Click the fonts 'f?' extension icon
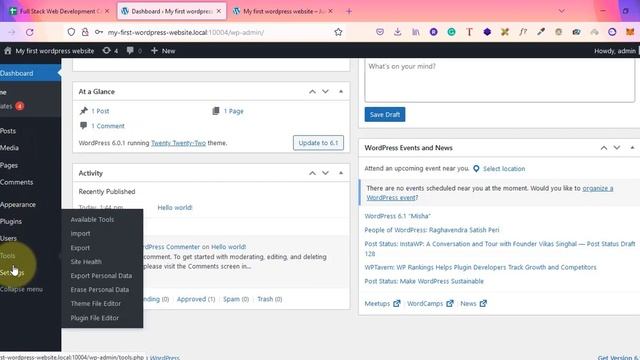This screenshot has width=640, height=360. (523, 32)
